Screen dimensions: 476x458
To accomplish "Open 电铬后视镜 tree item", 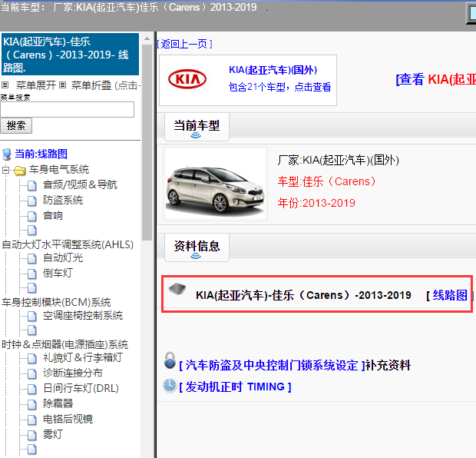I will [68, 419].
